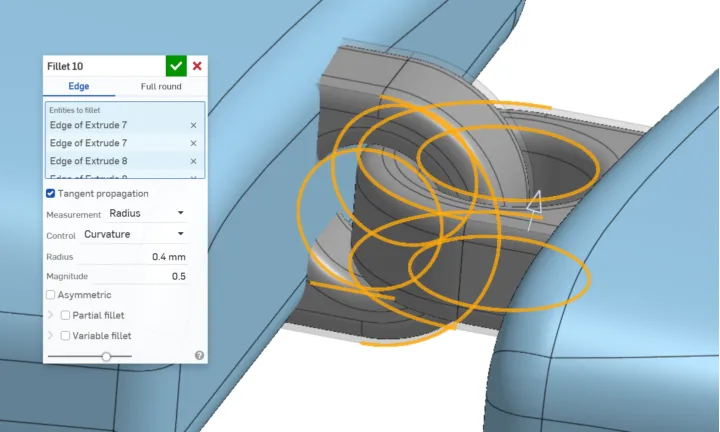Remove first Edge of Extrude 7 entry

193,125
